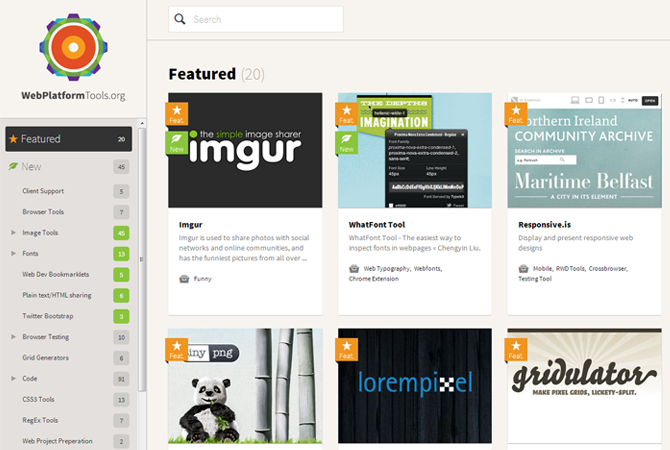
Task: Open the WhatFont Tool thumbnail
Action: click(x=415, y=150)
